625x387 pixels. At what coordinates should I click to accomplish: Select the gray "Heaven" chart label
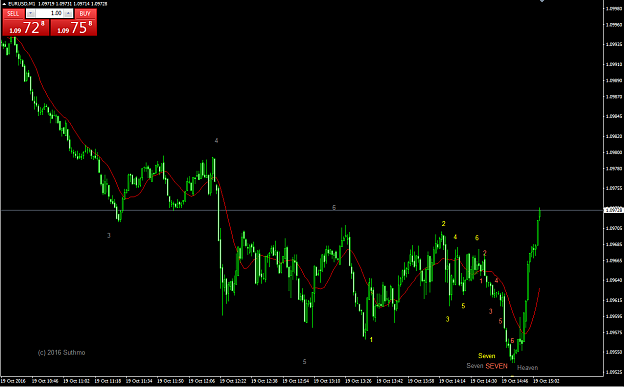(x=527, y=367)
